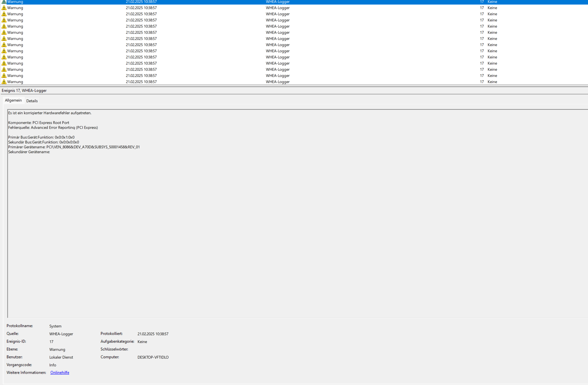Select the Allgemein tab
588x385 pixels.
pos(13,100)
